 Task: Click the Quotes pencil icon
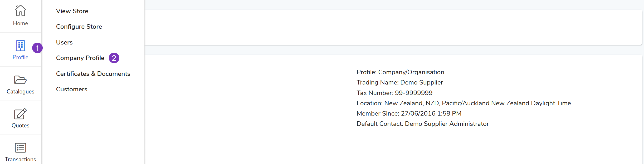click(x=21, y=114)
